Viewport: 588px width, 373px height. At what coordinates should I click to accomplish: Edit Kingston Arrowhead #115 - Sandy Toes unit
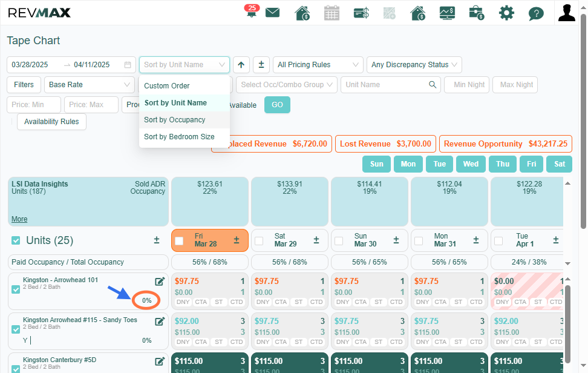click(160, 322)
